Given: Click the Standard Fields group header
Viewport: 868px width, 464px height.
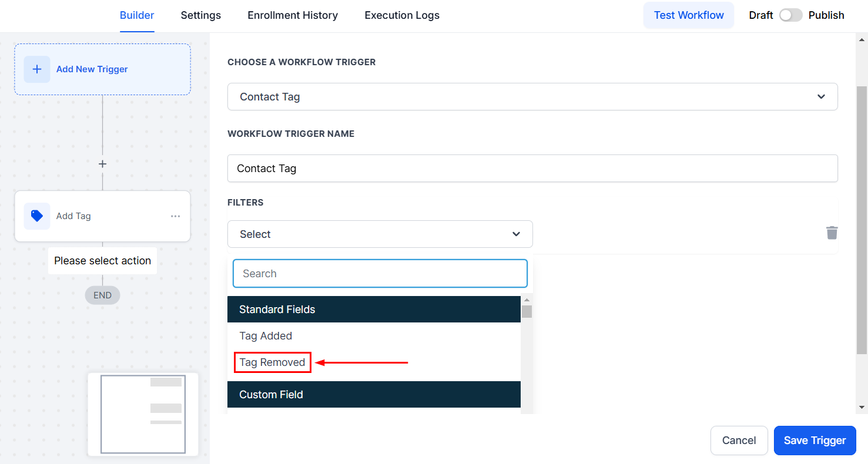Looking at the screenshot, I should [x=374, y=310].
